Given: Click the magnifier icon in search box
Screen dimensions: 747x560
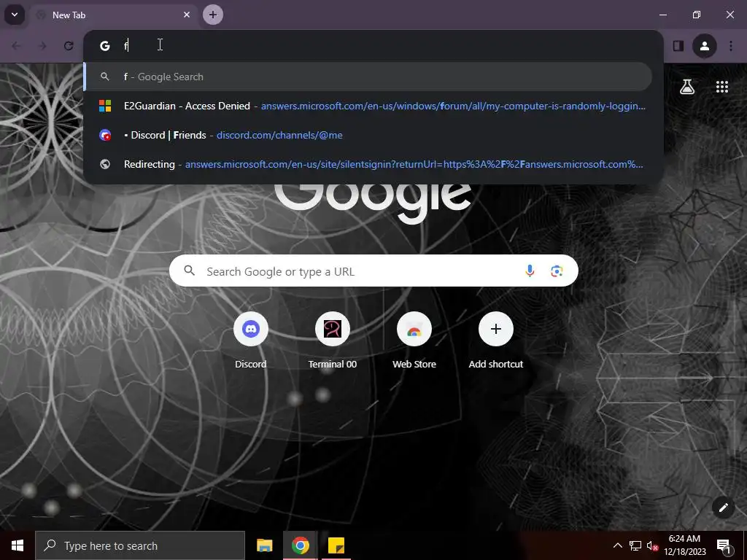Looking at the screenshot, I should click(190, 271).
